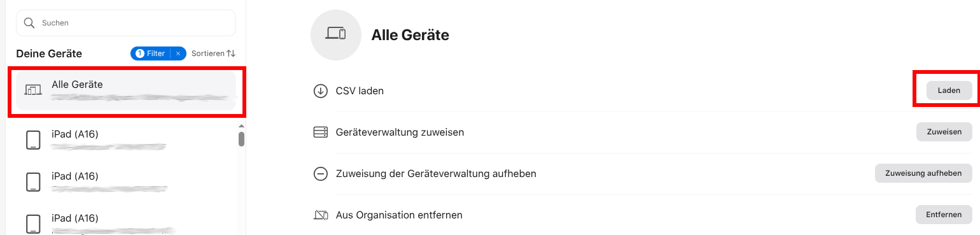Click the search magnifier icon
Image resolution: width=980 pixels, height=235 pixels.
click(29, 23)
